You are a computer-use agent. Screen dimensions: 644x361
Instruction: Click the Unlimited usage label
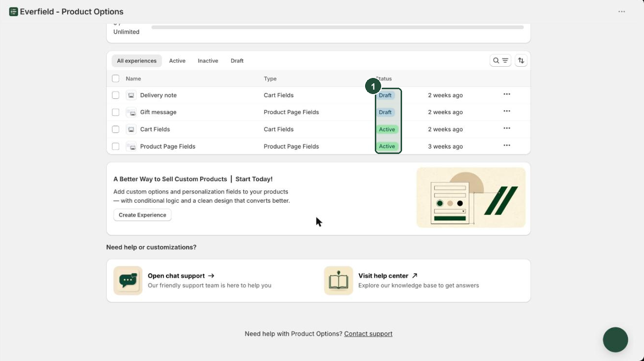click(127, 32)
